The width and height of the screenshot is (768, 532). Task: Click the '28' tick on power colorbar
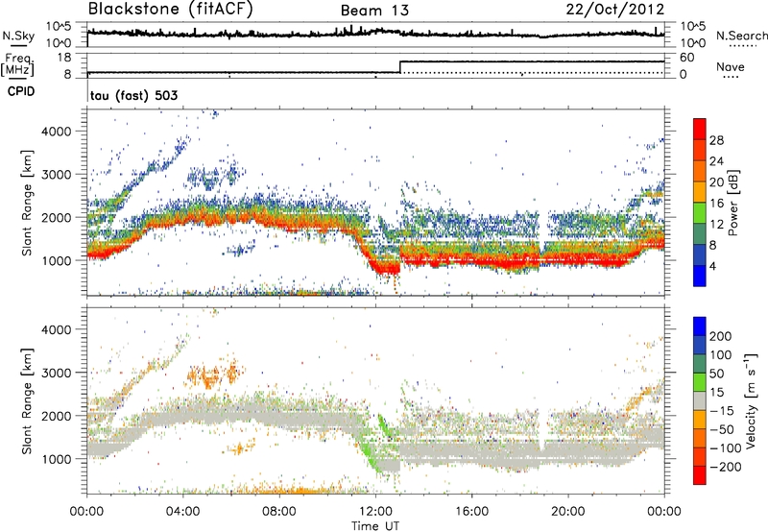[x=716, y=140]
